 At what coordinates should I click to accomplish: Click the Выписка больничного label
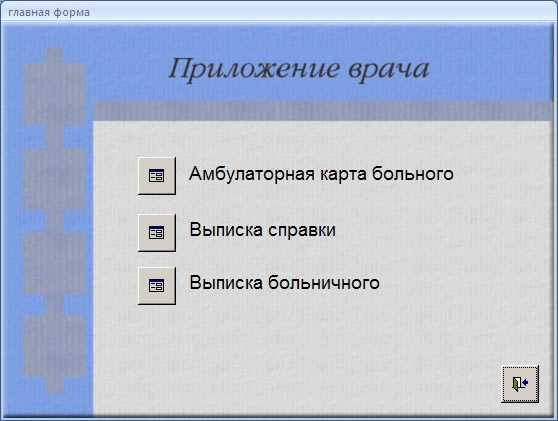[284, 283]
